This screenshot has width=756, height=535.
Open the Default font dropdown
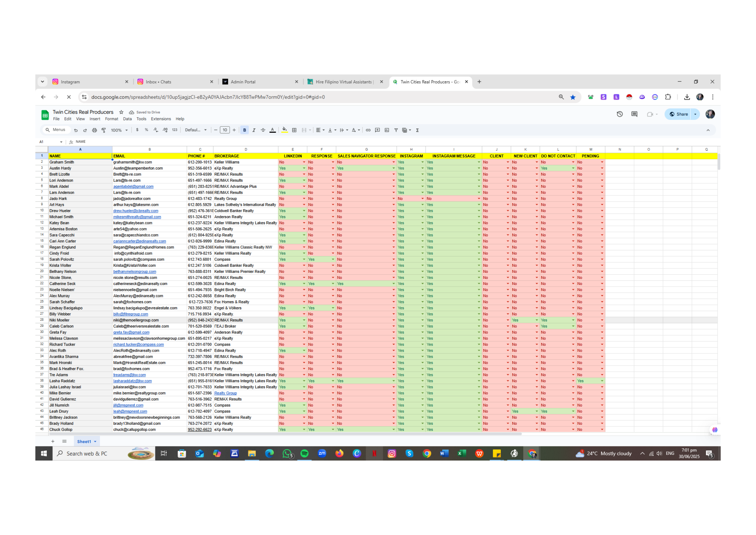click(x=196, y=130)
